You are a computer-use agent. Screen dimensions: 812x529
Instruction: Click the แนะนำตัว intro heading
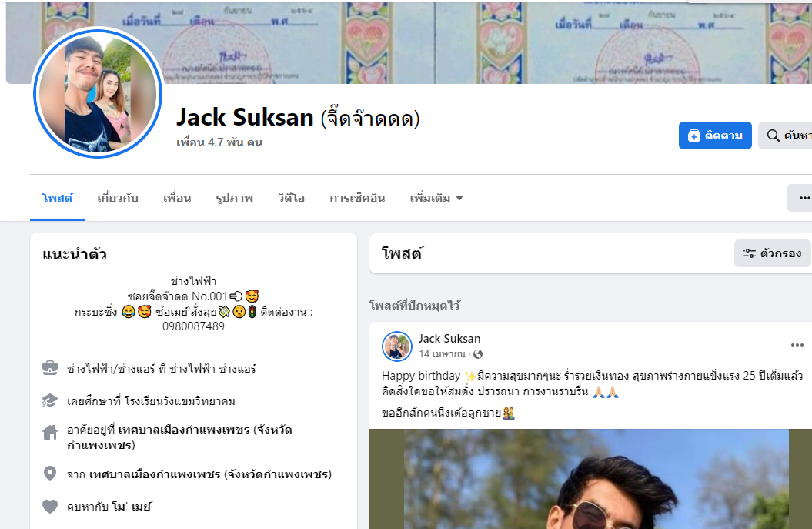pyautogui.click(x=75, y=254)
